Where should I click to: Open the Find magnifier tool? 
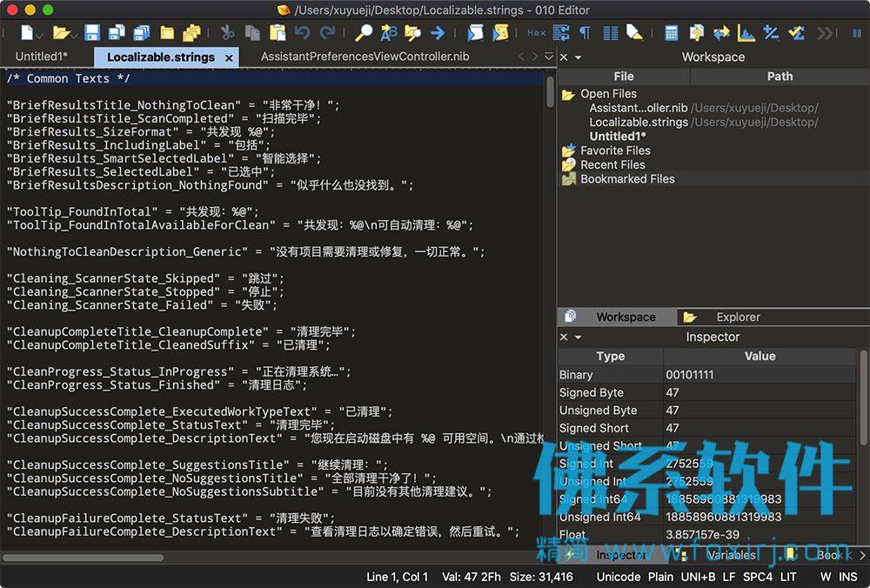[x=364, y=33]
